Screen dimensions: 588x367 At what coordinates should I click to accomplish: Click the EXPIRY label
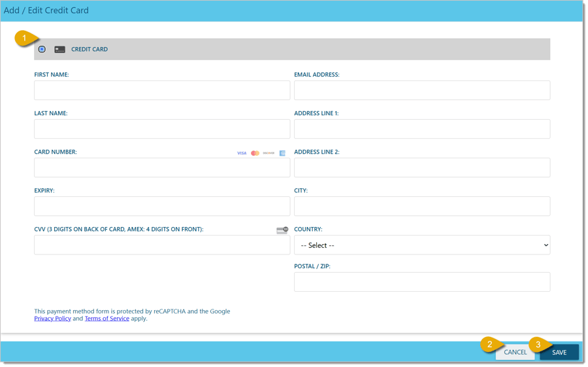click(x=44, y=191)
